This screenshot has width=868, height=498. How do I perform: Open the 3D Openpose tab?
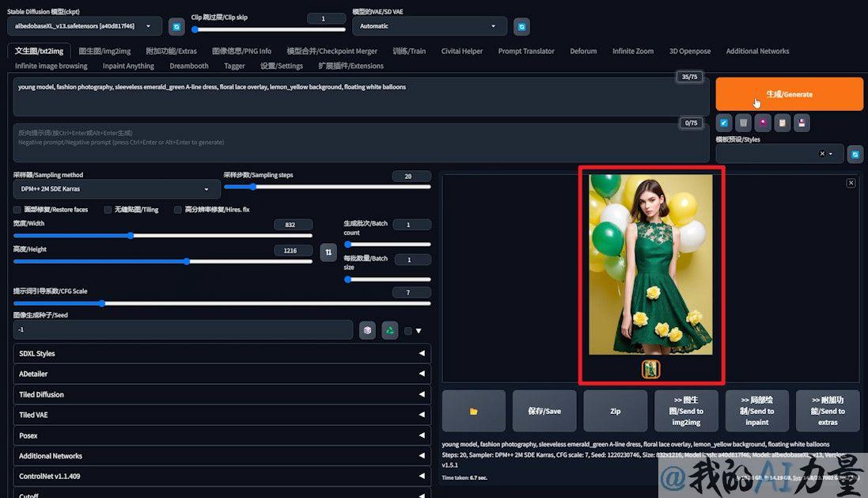coord(690,51)
